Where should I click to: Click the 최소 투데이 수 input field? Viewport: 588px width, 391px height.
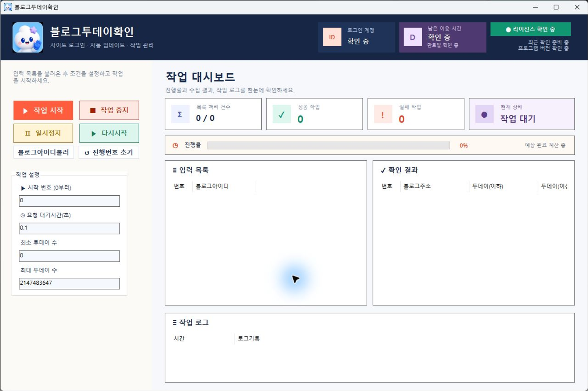coord(69,256)
